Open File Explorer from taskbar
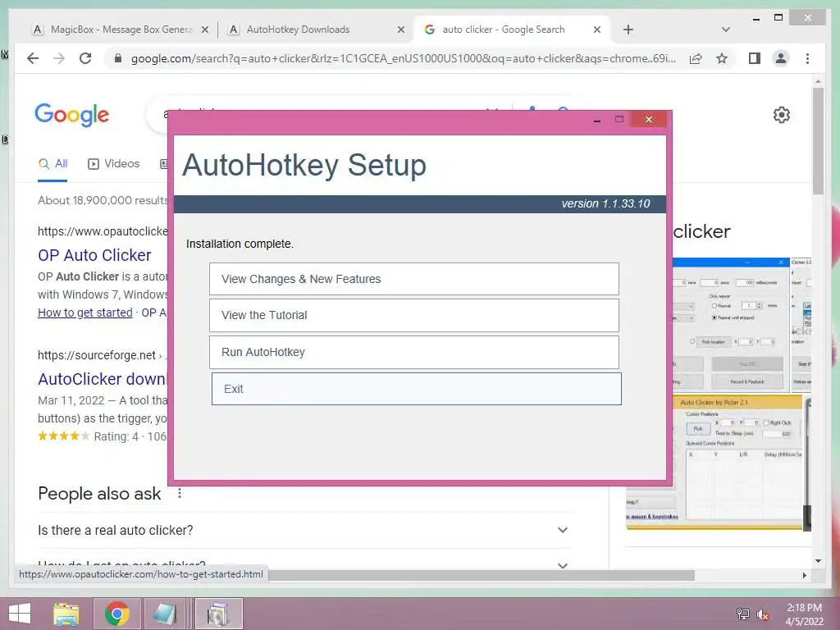Screen dimensions: 840x630 click(66, 614)
